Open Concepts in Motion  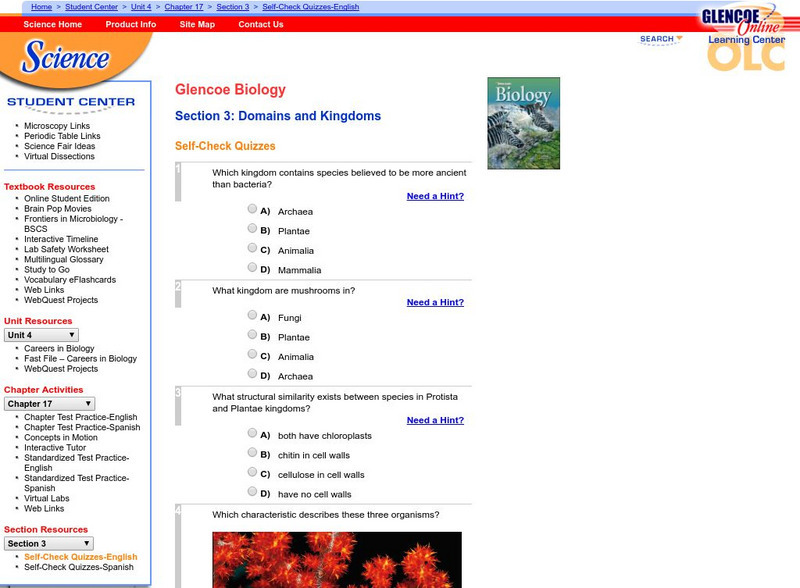[61, 437]
